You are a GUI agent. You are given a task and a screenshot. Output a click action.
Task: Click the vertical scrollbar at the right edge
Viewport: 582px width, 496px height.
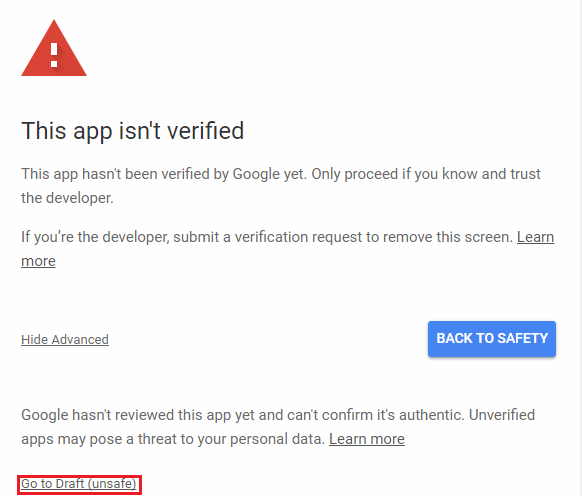pos(579,248)
